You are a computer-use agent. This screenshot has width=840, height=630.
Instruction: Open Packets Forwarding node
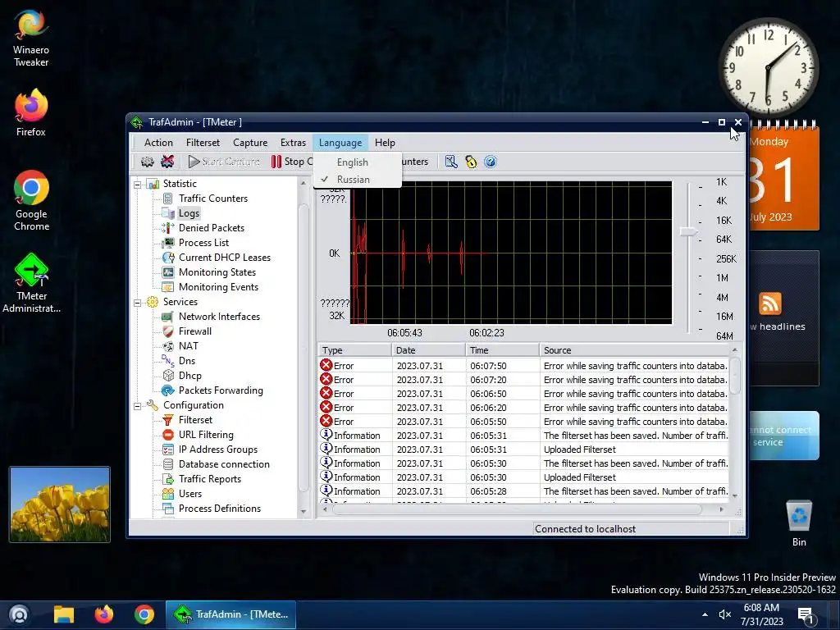click(221, 390)
